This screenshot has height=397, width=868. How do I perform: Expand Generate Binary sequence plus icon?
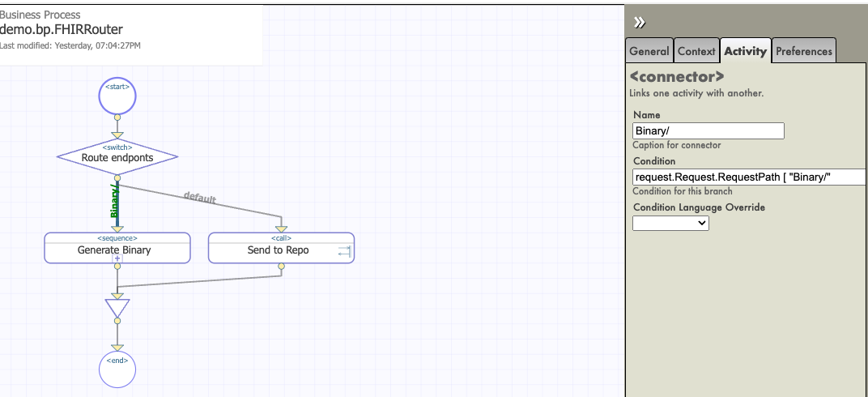117,258
